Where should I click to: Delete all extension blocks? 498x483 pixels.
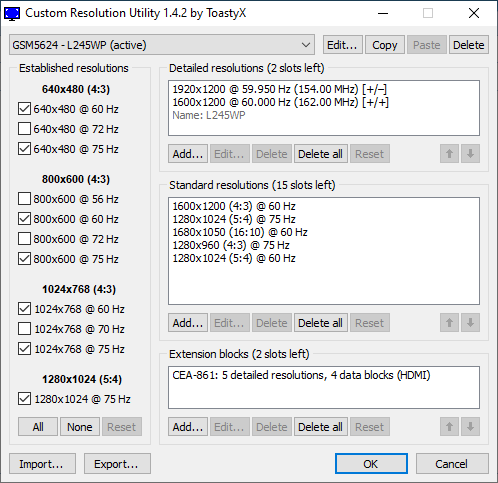320,427
